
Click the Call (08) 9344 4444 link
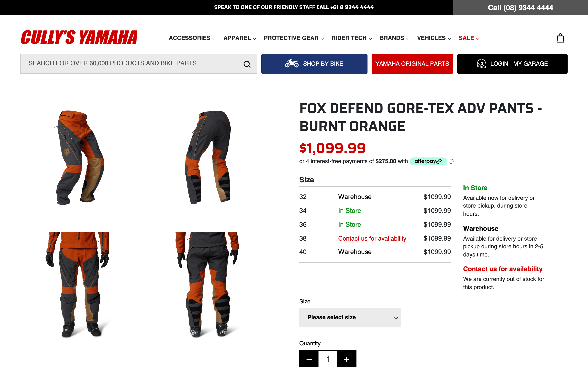pyautogui.click(x=520, y=8)
